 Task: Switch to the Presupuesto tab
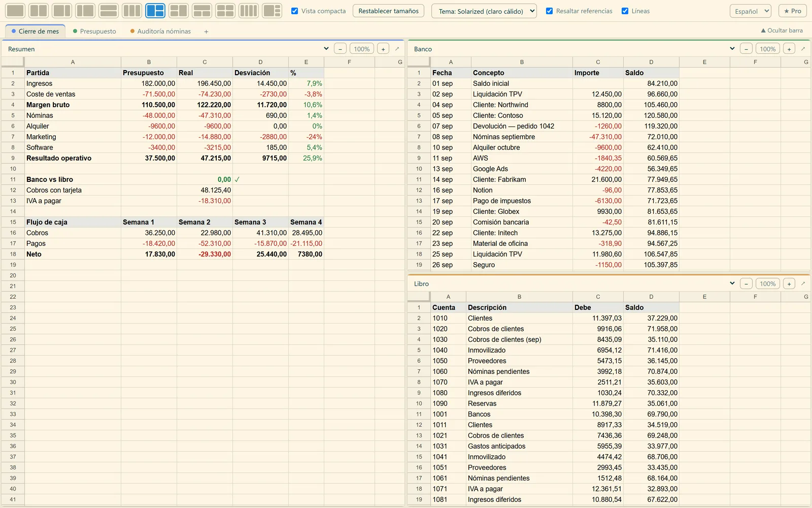coord(94,31)
